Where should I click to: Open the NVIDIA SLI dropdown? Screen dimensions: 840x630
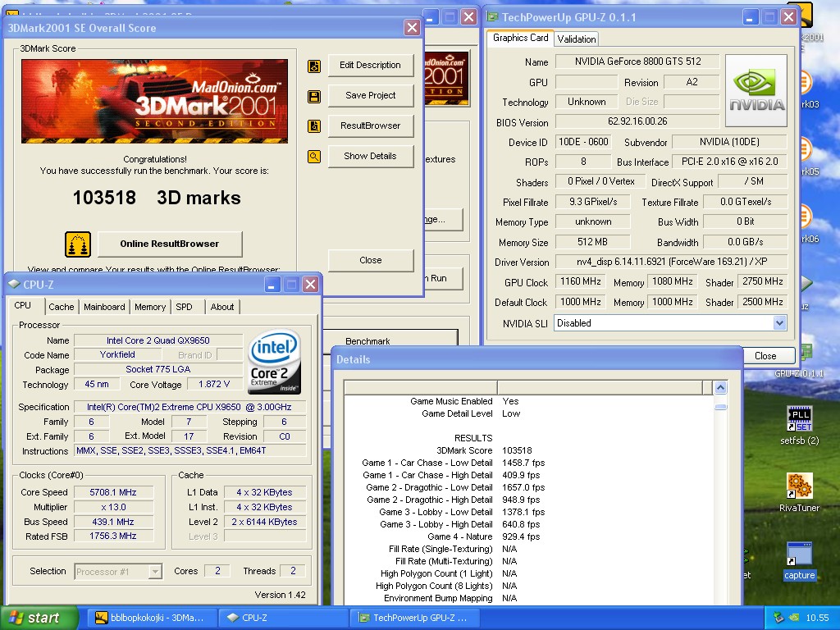tap(779, 323)
